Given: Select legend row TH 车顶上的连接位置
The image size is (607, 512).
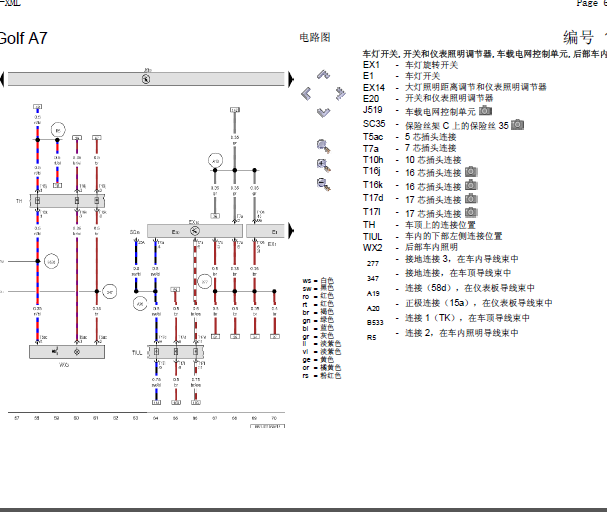Looking at the screenshot, I should [419, 225].
